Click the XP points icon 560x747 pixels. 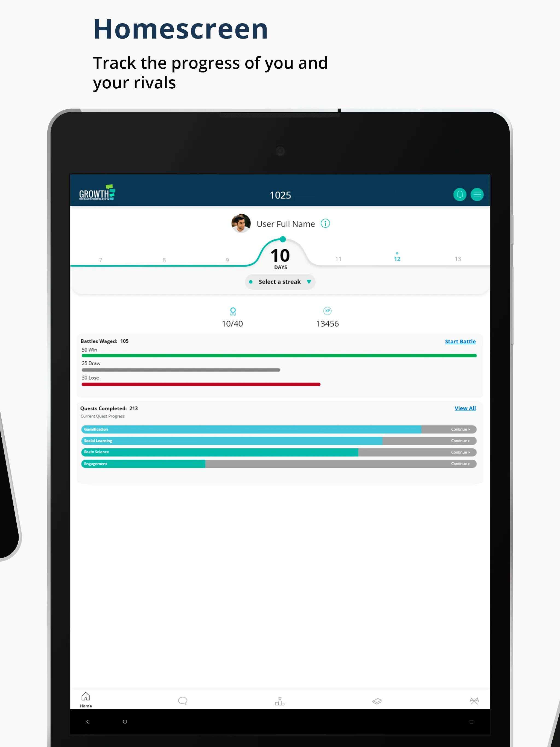[327, 311]
